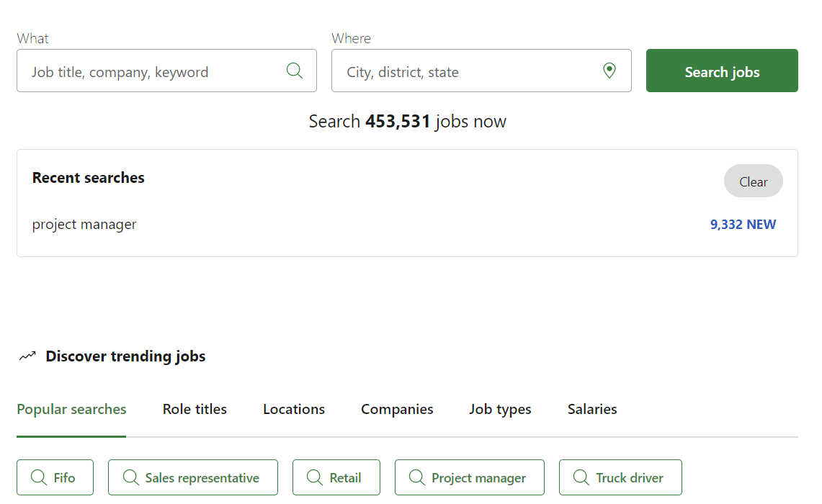Viewport: 822px width, 504px height.
Task: Click the search icon on the Fifo chip
Action: point(39,477)
